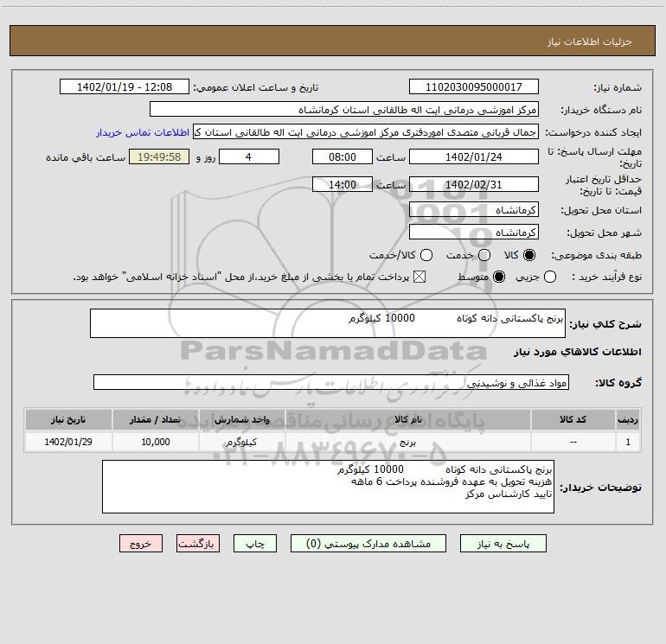This screenshot has height=644, width=666.
Task: Click the row number cell 1
Action: coord(628,442)
